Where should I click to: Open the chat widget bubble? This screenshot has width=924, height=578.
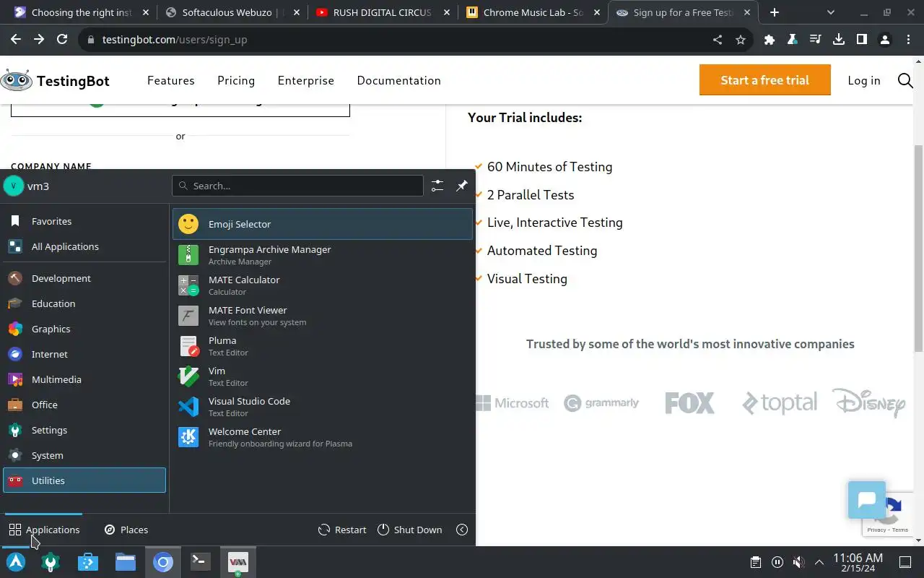867,499
